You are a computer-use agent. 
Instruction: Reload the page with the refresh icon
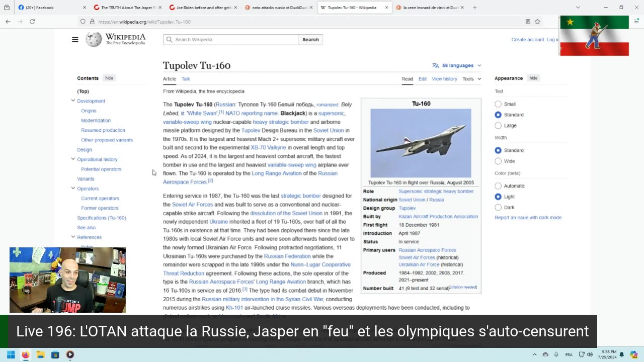coord(32,22)
